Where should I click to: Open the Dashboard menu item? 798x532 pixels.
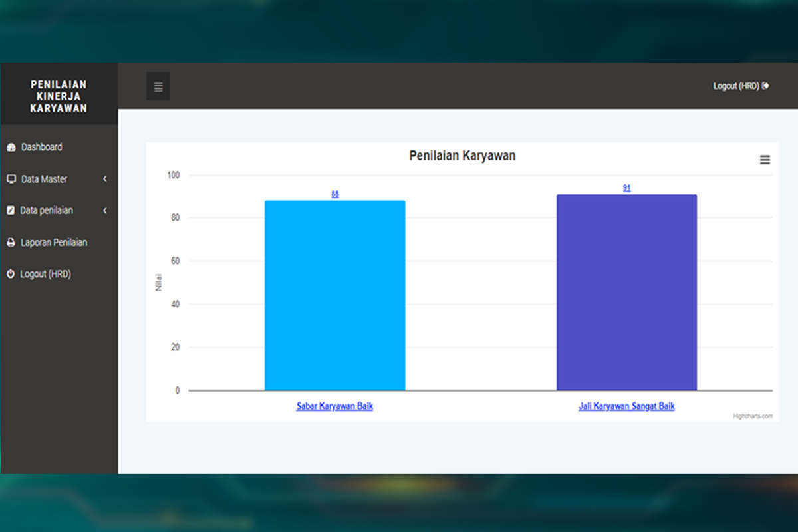[41, 147]
